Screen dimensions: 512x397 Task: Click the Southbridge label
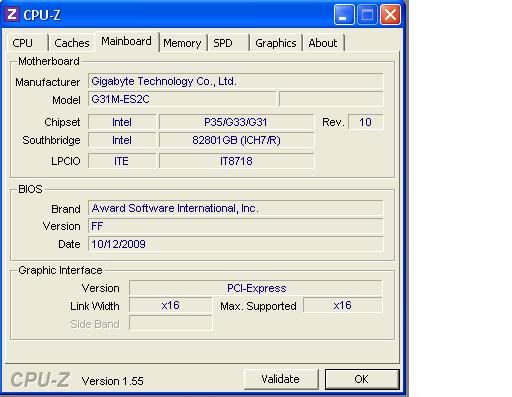(x=51, y=140)
